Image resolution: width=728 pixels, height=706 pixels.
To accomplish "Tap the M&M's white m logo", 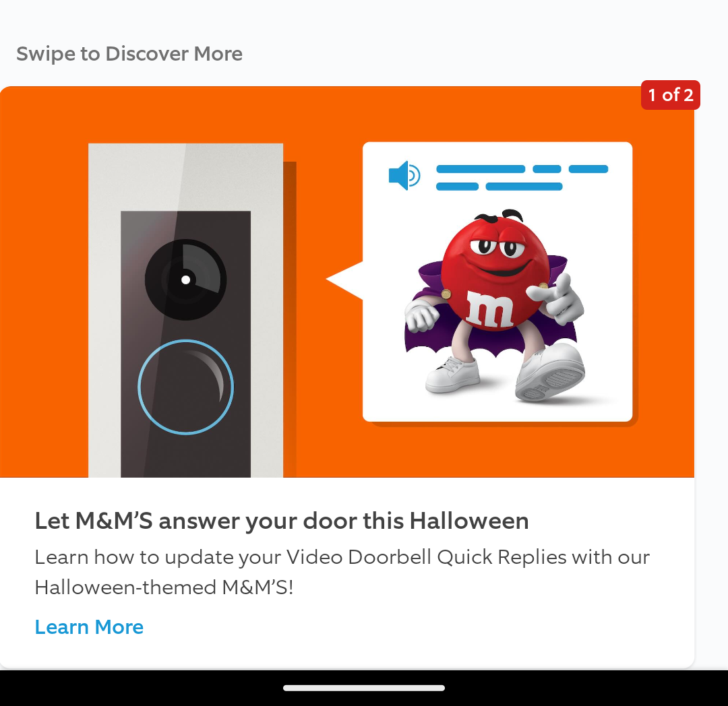I will pos(490,309).
